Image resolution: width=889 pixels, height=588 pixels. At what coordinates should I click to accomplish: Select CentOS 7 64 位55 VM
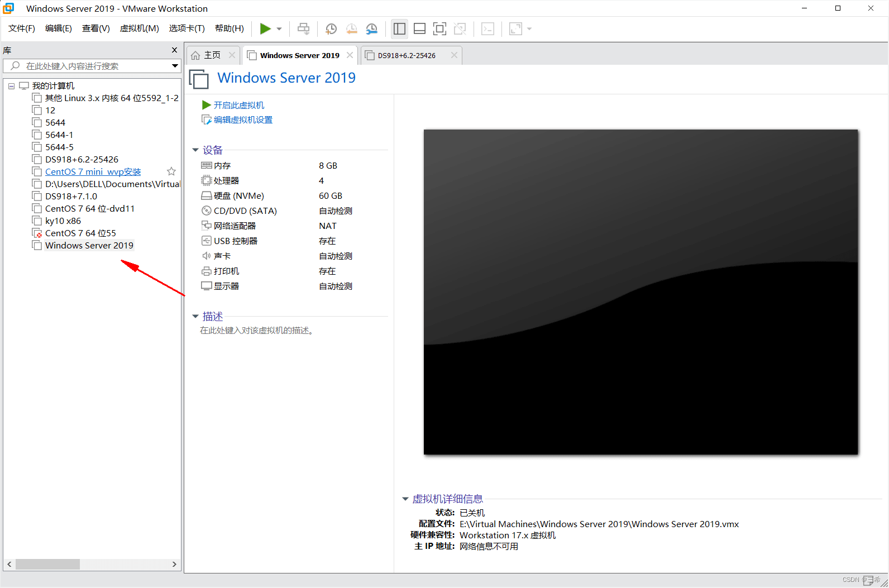(x=80, y=233)
